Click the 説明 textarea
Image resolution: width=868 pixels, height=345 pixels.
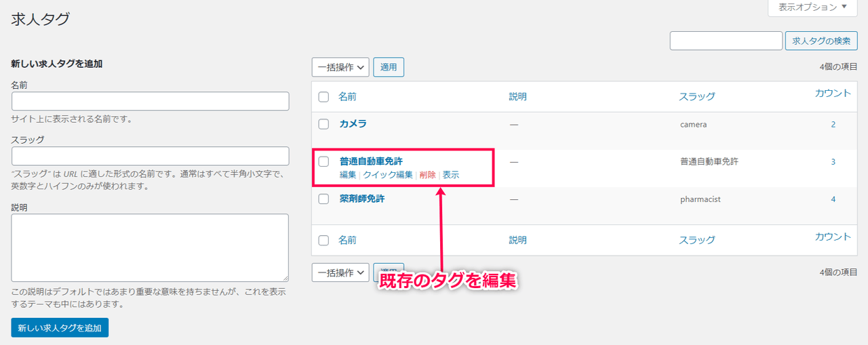click(151, 247)
